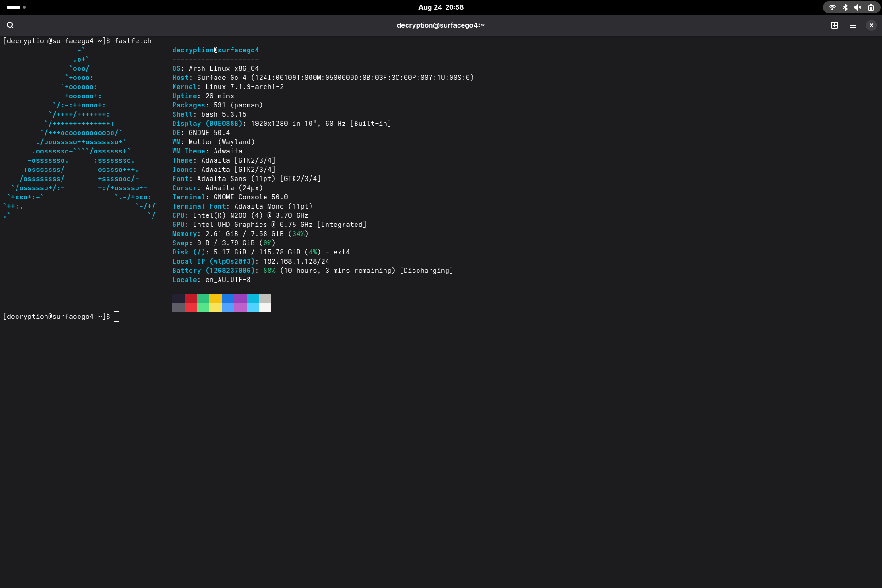Click the 'Display (BOE088B)' label
This screenshot has height=588, width=882.
tap(207, 124)
